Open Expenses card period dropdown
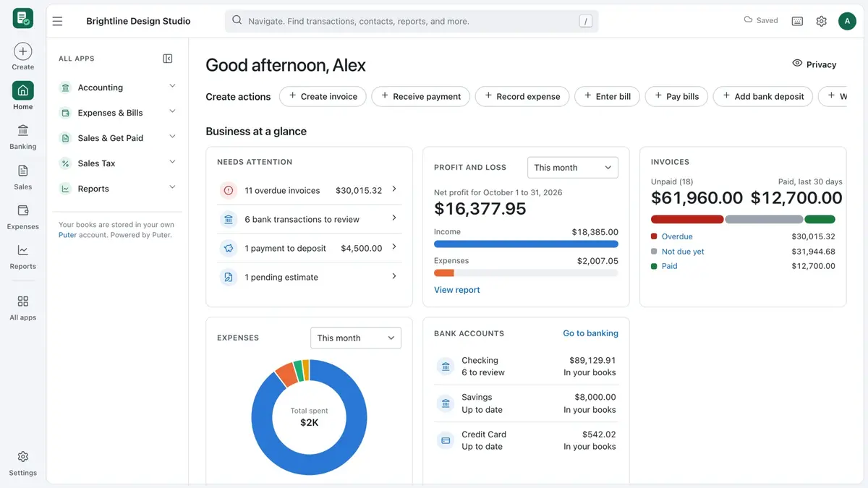Viewport: 868px width, 488px height. point(356,338)
